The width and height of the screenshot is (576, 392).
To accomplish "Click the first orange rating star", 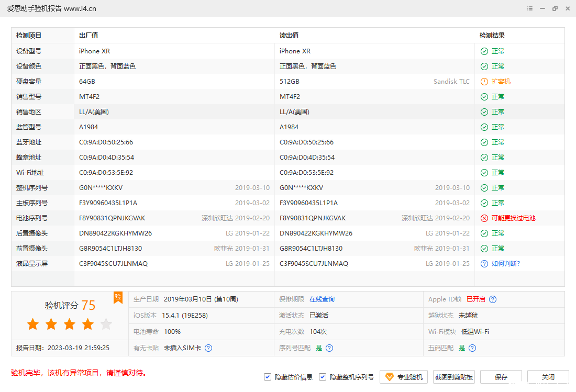I will click(x=32, y=324).
